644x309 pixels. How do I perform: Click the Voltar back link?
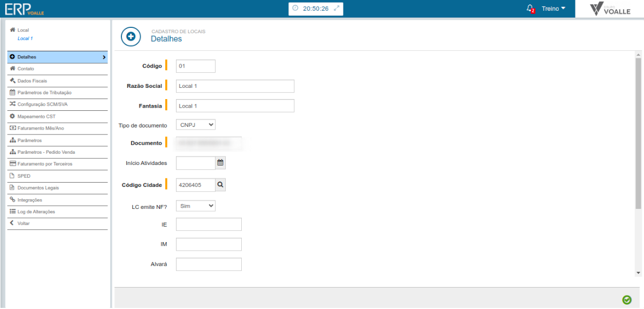tap(24, 223)
